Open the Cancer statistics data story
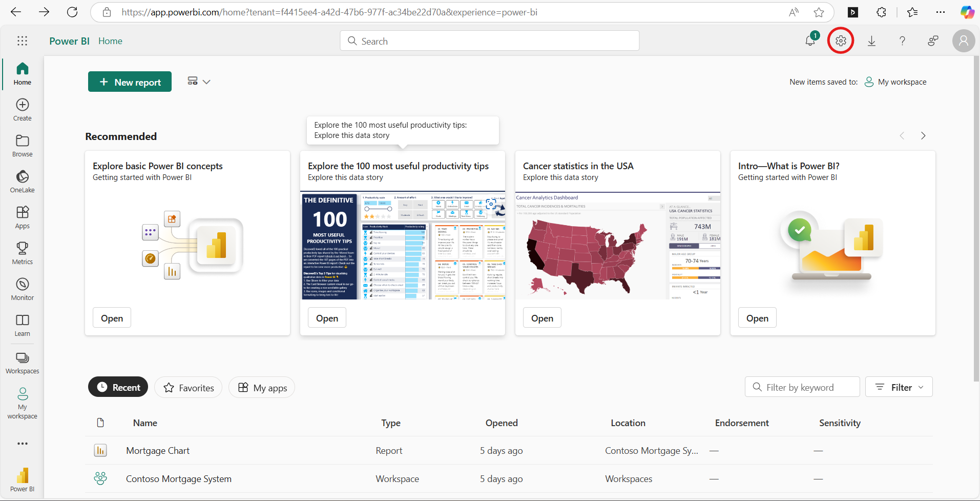This screenshot has width=980, height=501. coord(542,318)
